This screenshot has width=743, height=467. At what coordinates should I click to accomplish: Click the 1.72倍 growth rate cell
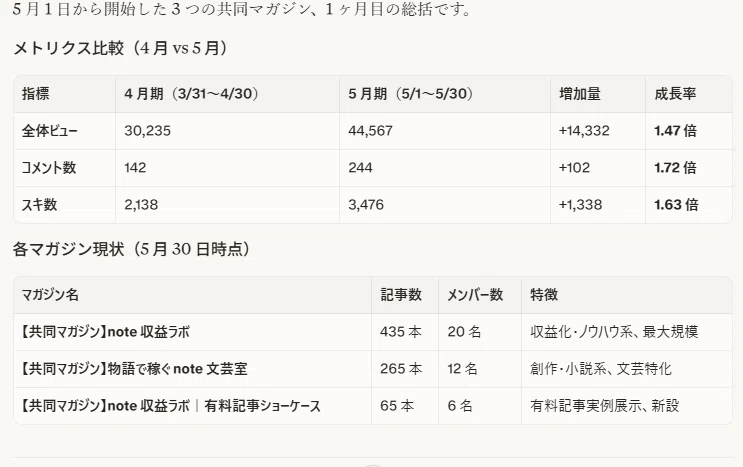click(675, 168)
